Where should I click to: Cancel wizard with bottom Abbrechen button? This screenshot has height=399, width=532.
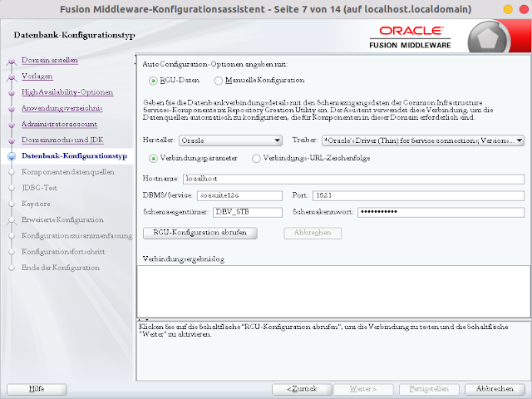(x=495, y=389)
